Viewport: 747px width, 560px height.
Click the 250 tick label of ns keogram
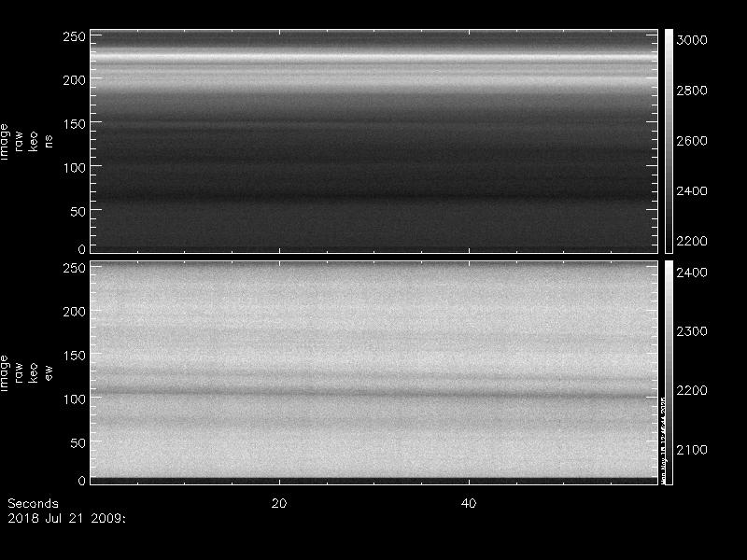pos(75,36)
